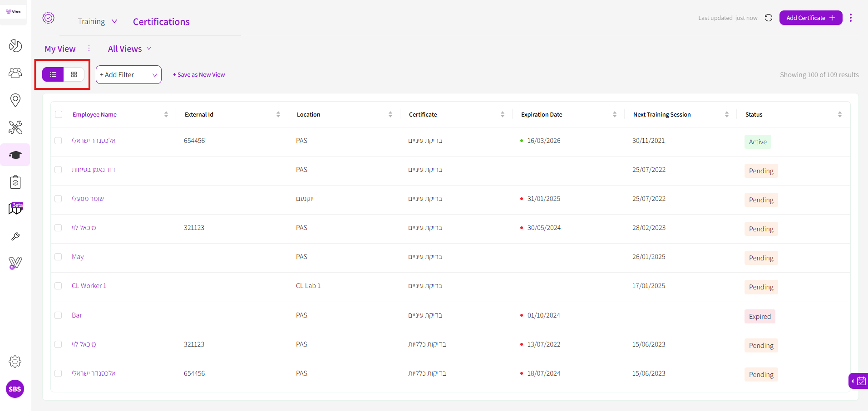
Task: Open the V logo sidebar icon
Action: (15, 263)
